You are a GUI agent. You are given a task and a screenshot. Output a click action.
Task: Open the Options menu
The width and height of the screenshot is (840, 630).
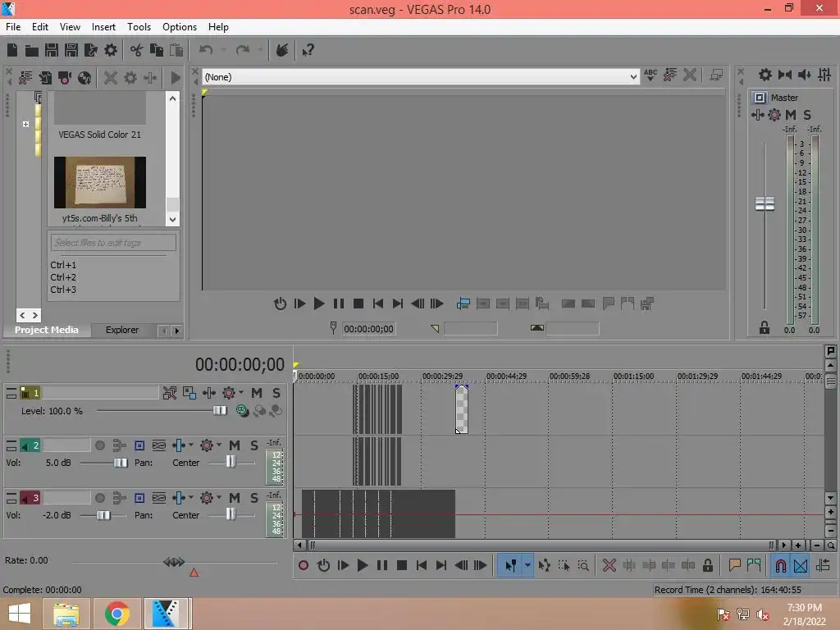click(x=180, y=27)
